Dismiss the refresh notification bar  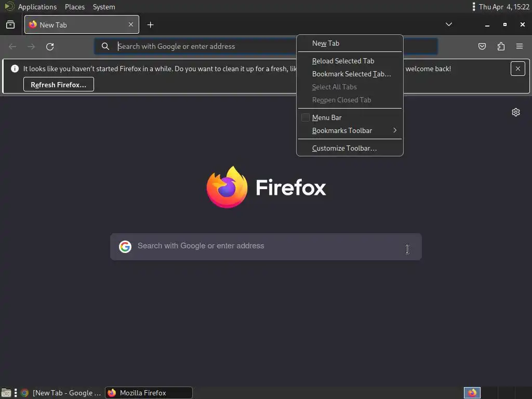(x=518, y=69)
